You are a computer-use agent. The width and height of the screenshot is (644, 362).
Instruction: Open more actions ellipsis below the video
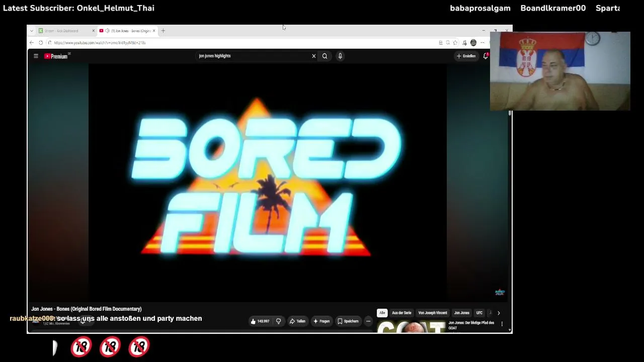click(x=368, y=321)
